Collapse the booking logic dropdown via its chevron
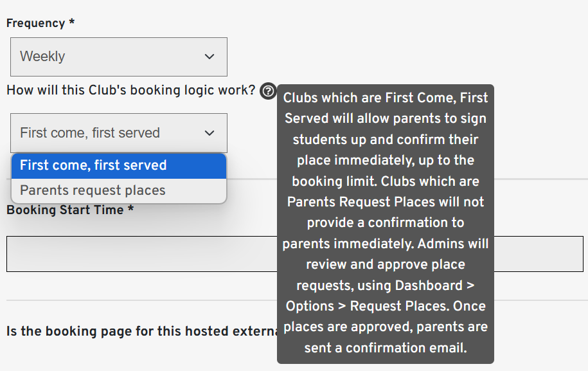588x371 pixels. coord(209,133)
